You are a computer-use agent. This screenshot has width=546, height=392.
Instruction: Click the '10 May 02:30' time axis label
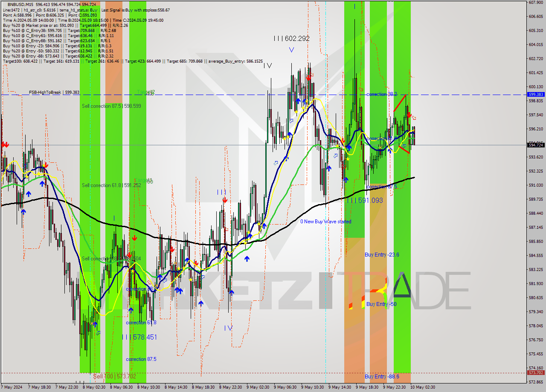click(x=423, y=387)
